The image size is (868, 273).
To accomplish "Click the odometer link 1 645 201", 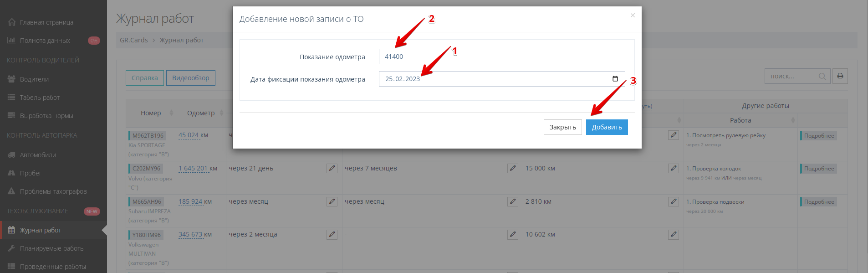I will [x=193, y=169].
